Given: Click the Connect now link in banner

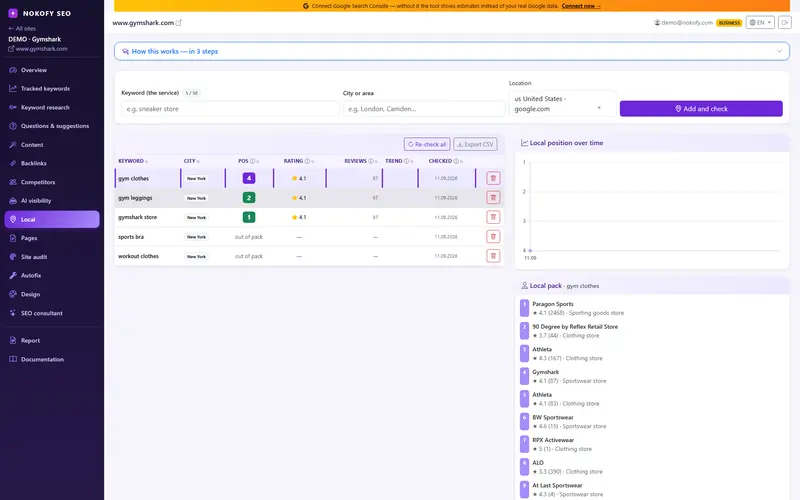Looking at the screenshot, I should [x=581, y=6].
